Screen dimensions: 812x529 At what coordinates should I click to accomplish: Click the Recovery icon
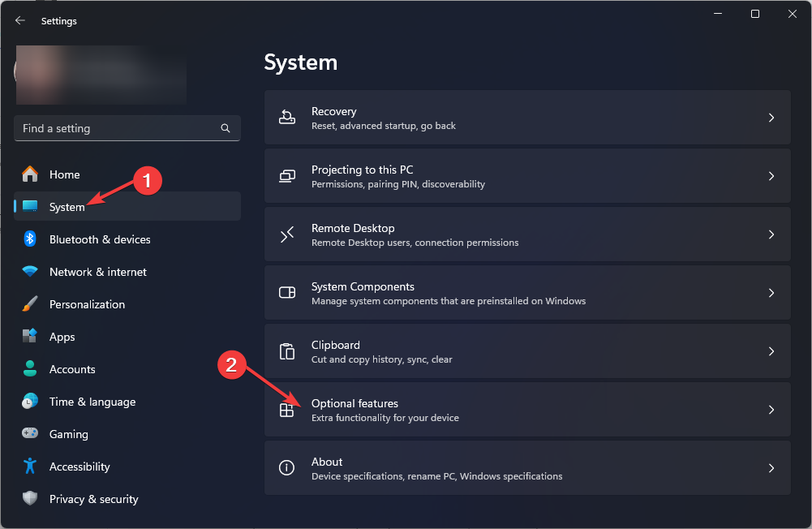click(287, 118)
